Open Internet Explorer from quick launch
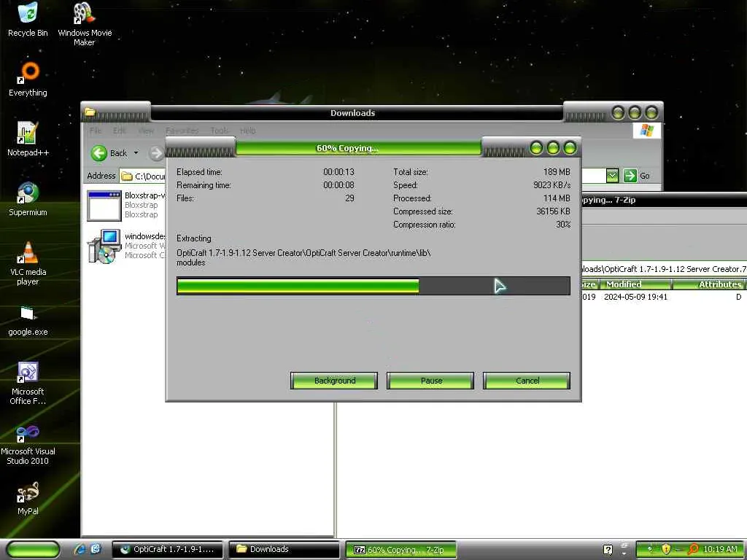Image resolution: width=747 pixels, height=560 pixels. pos(80,549)
